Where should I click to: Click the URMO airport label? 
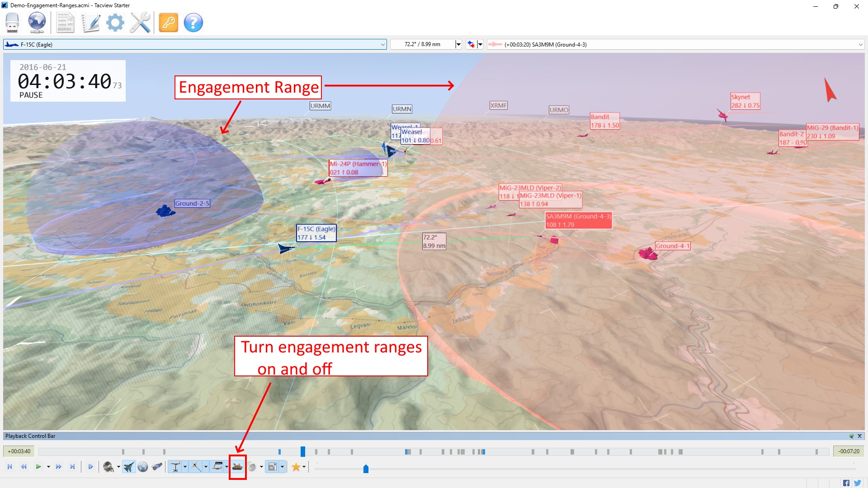559,110
